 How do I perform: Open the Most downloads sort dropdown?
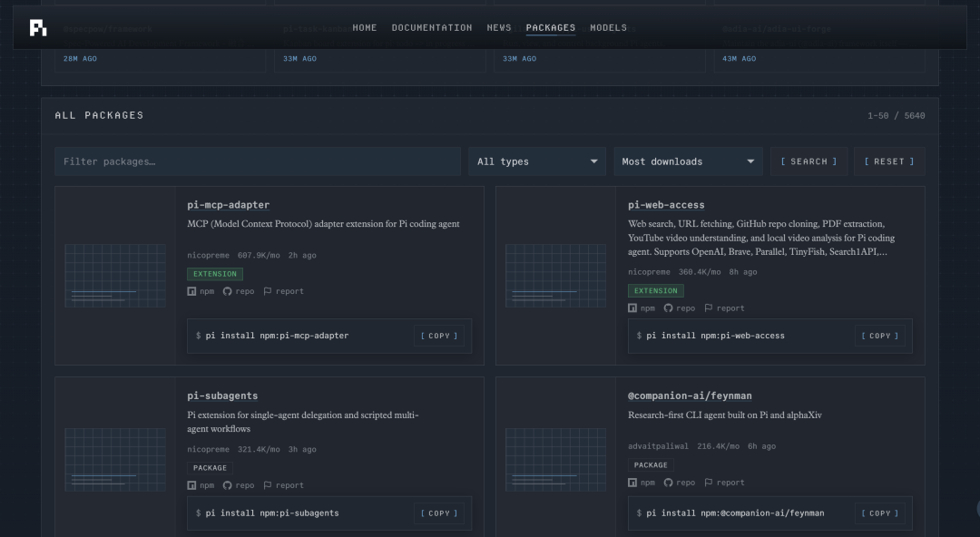pos(688,161)
